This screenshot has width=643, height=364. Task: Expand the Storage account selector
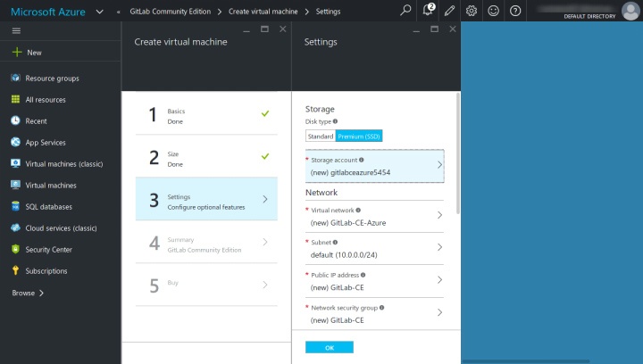tap(374, 166)
